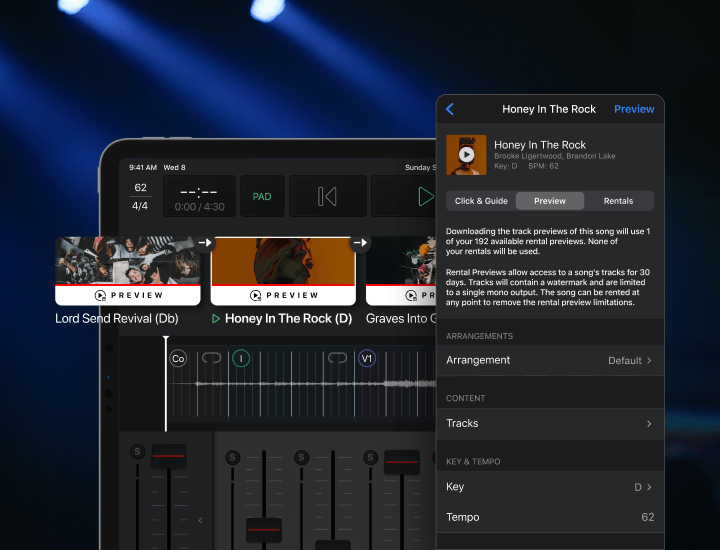Click Lord Send Revival (Db) title
Screen dimensions: 720x550
(x=117, y=319)
